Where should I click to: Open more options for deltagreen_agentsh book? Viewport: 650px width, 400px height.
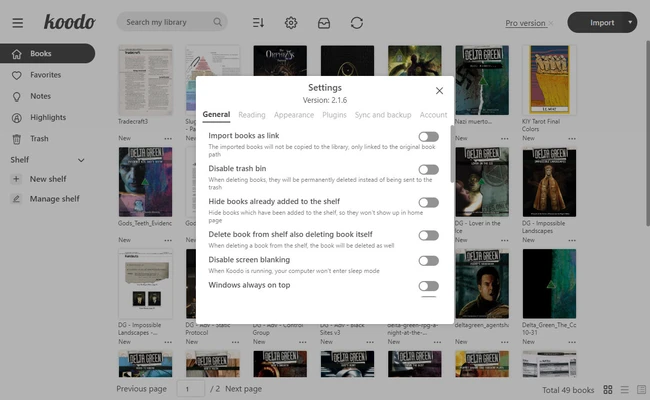click(504, 342)
